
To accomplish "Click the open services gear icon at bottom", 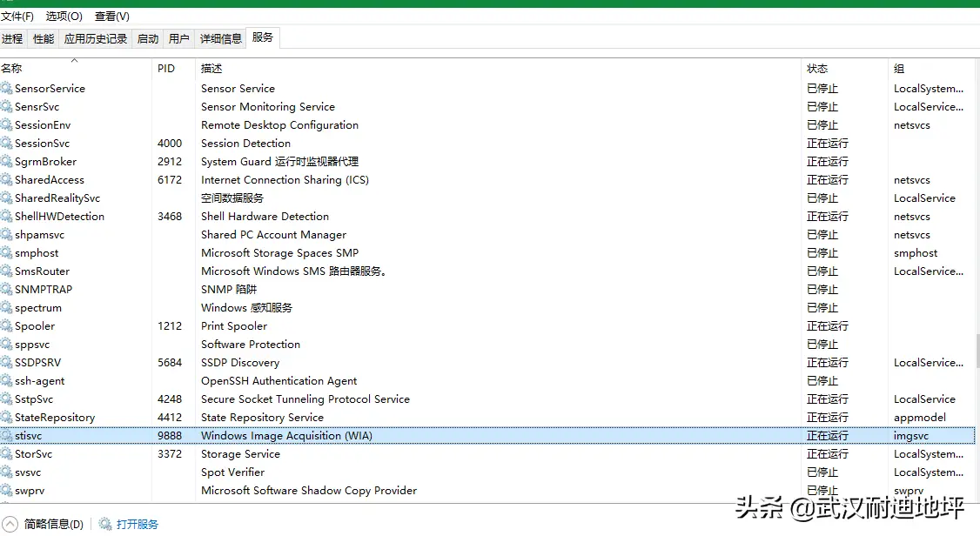I will pyautogui.click(x=105, y=524).
